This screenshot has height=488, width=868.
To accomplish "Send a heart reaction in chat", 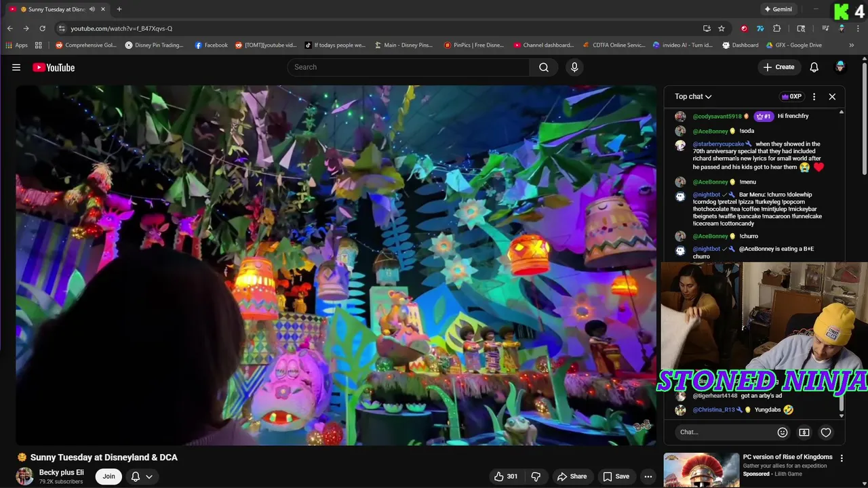I will pyautogui.click(x=826, y=432).
